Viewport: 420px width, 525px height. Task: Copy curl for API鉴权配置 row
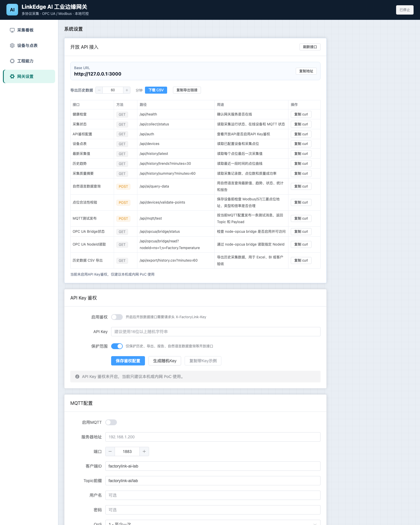tap(301, 134)
